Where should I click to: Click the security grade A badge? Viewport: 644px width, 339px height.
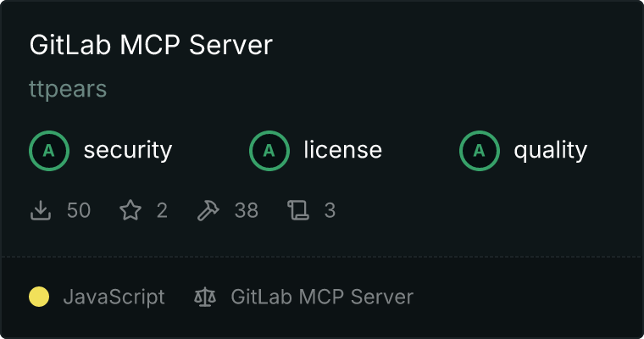(x=49, y=151)
